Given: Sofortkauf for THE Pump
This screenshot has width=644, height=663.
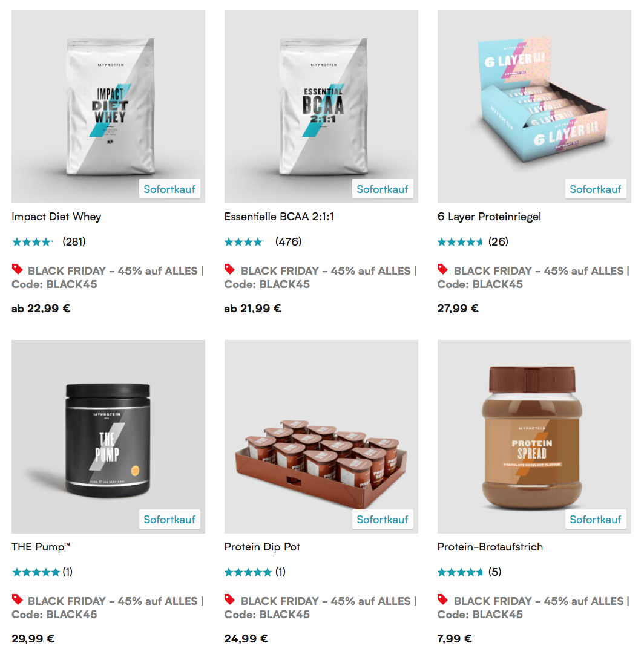Looking at the screenshot, I should coord(169,519).
